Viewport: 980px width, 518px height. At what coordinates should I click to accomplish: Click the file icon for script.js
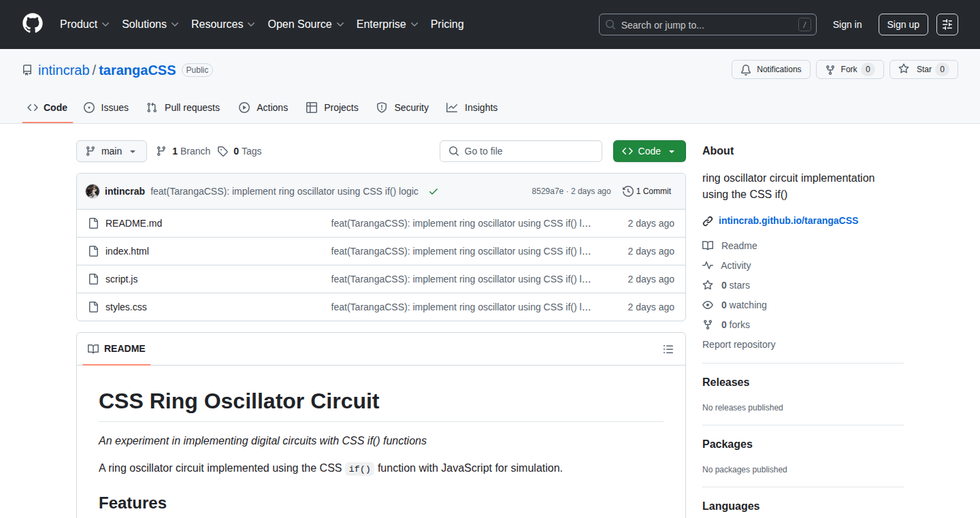click(x=94, y=279)
